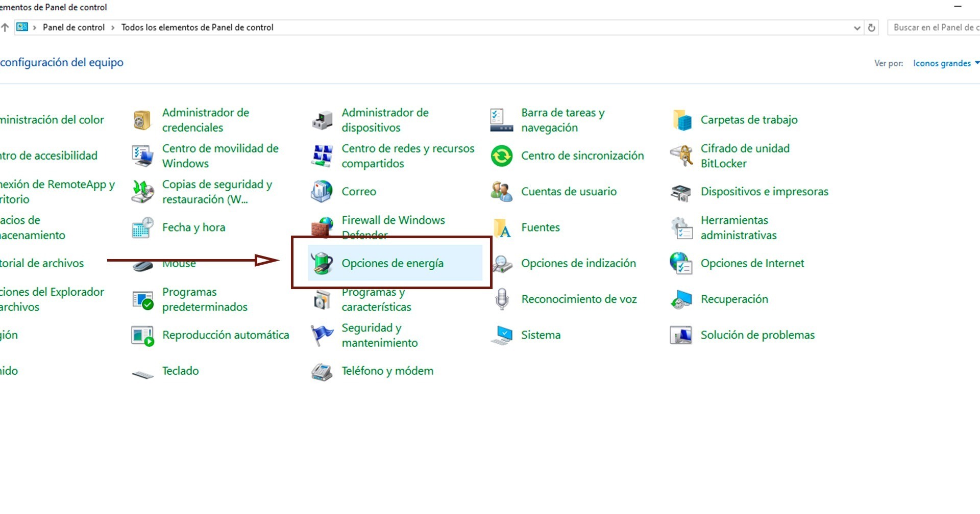Viewport: 980px width, 514px height.
Task: Focus the Buscar en el Panel search field
Action: [933, 28]
